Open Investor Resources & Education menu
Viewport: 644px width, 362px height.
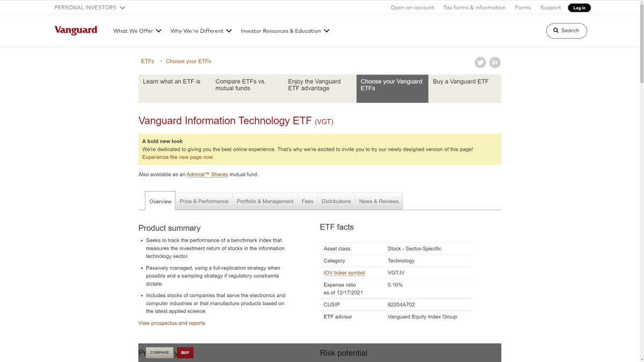(285, 31)
